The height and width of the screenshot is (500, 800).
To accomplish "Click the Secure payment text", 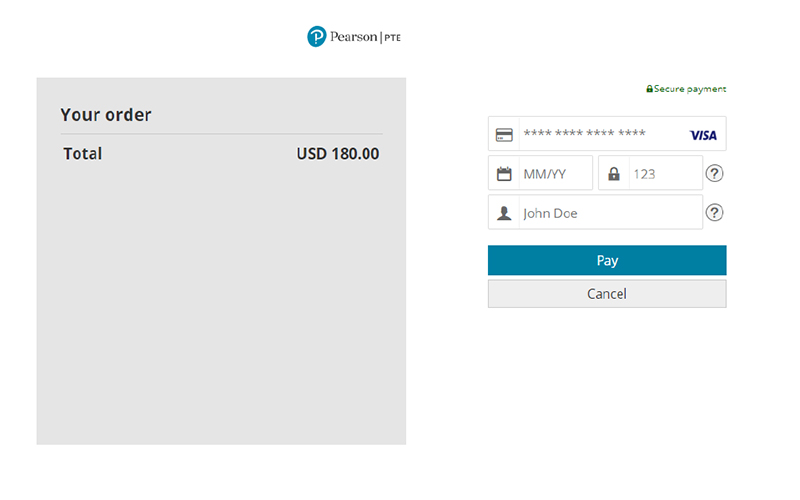I will tap(690, 89).
